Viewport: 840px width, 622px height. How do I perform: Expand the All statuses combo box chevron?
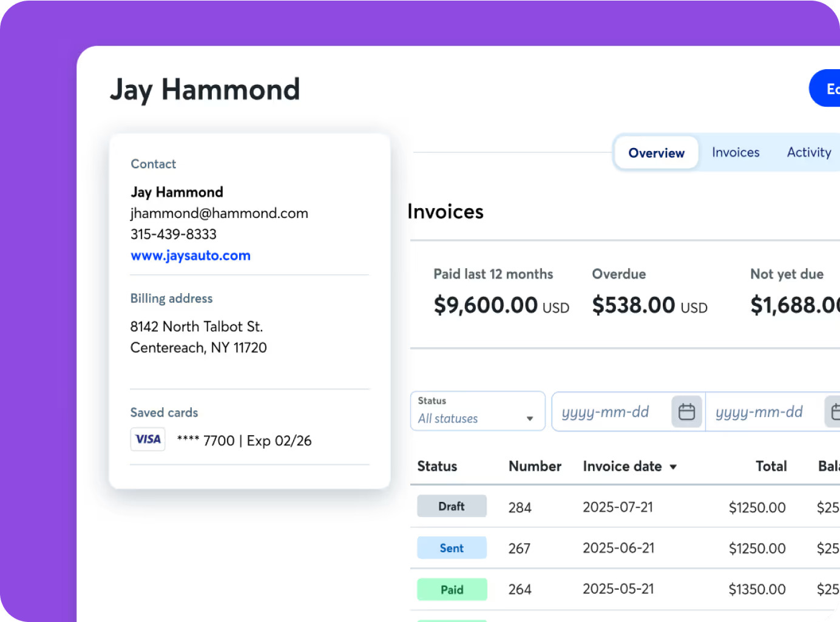pyautogui.click(x=529, y=419)
